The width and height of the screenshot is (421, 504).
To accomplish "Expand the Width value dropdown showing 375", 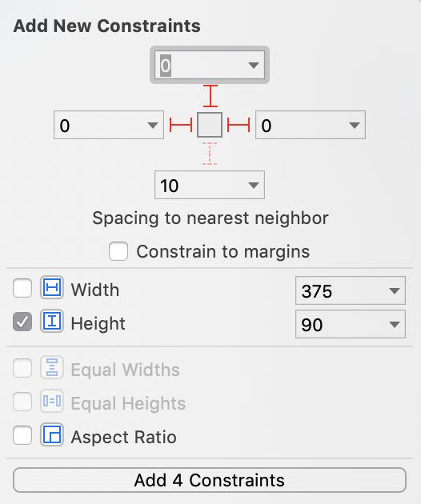I will [395, 291].
